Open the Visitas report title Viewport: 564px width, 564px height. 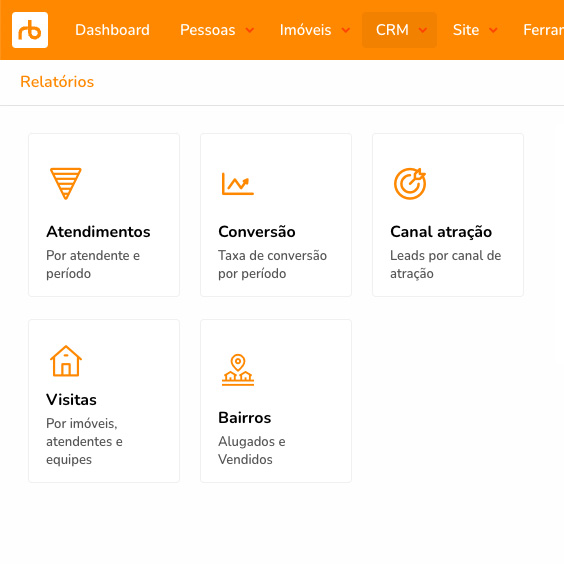pyautogui.click(x=71, y=400)
